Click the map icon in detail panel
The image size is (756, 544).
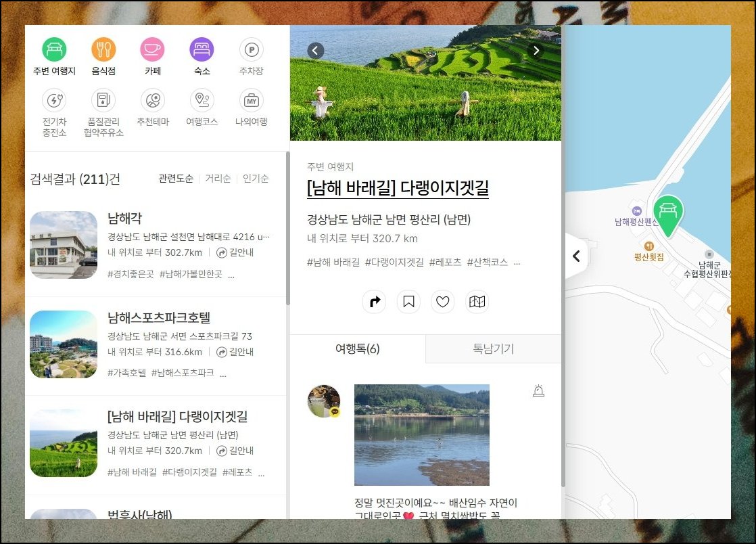click(477, 301)
